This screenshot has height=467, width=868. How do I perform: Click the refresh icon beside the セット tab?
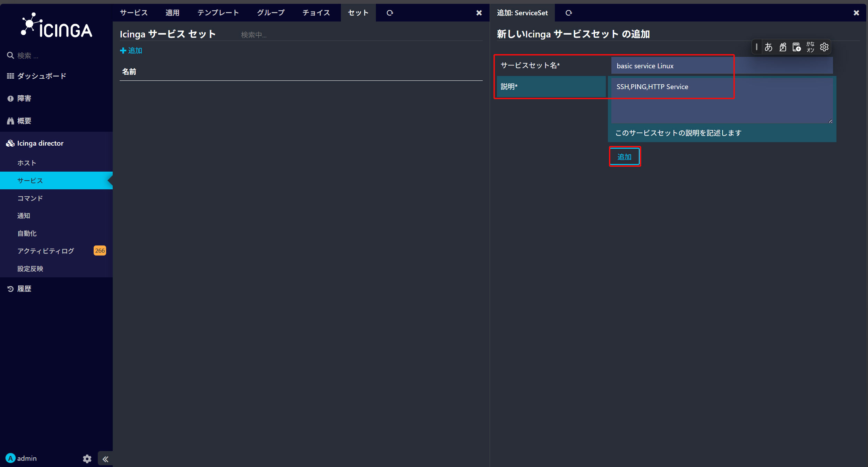[390, 13]
